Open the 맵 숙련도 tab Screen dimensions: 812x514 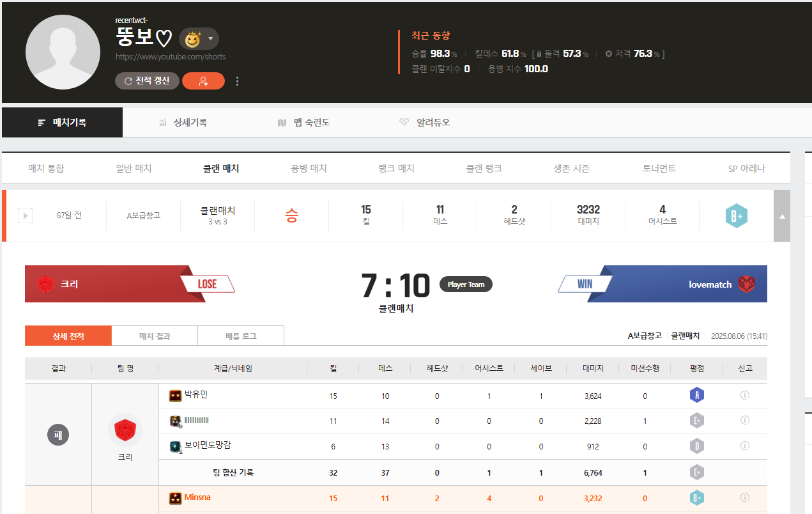pyautogui.click(x=303, y=122)
